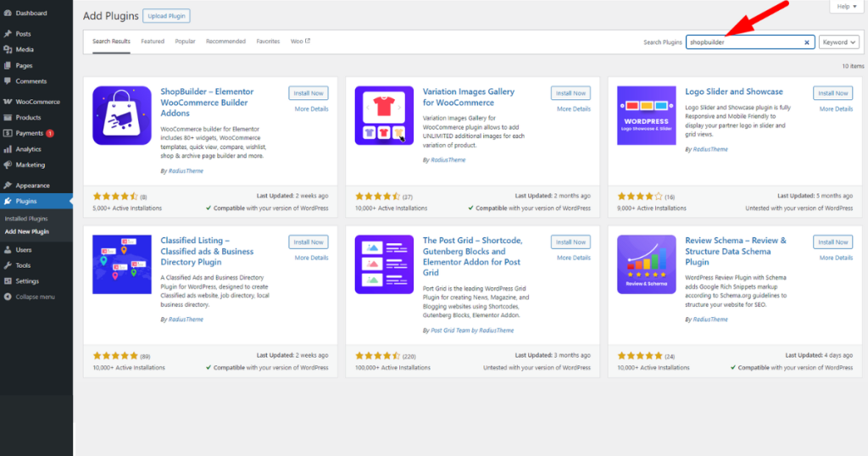Click the Collapse menu arrow icon

click(8, 297)
